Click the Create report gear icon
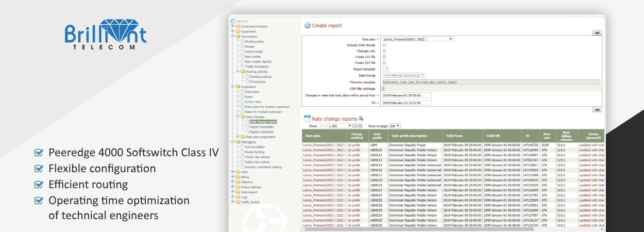Screen dimensions: 644x232 click(x=308, y=25)
